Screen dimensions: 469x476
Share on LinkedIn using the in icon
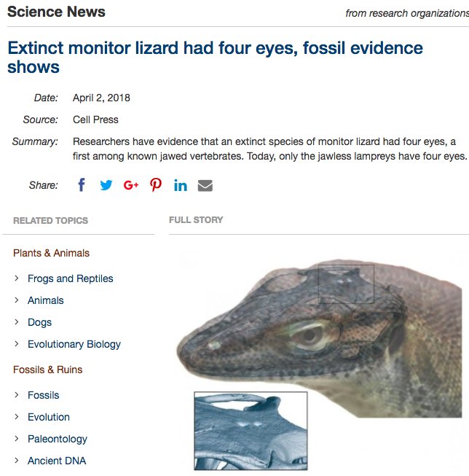pos(181,185)
